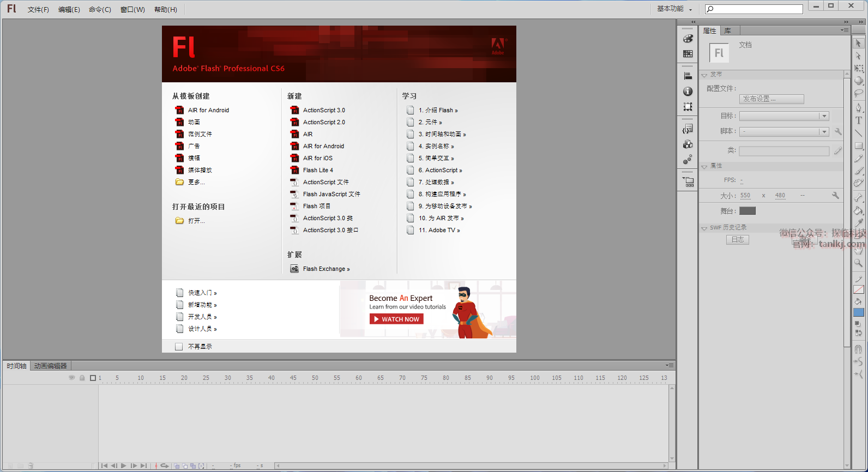
Task: Click the Black and White colors icon
Action: pyautogui.click(x=858, y=324)
